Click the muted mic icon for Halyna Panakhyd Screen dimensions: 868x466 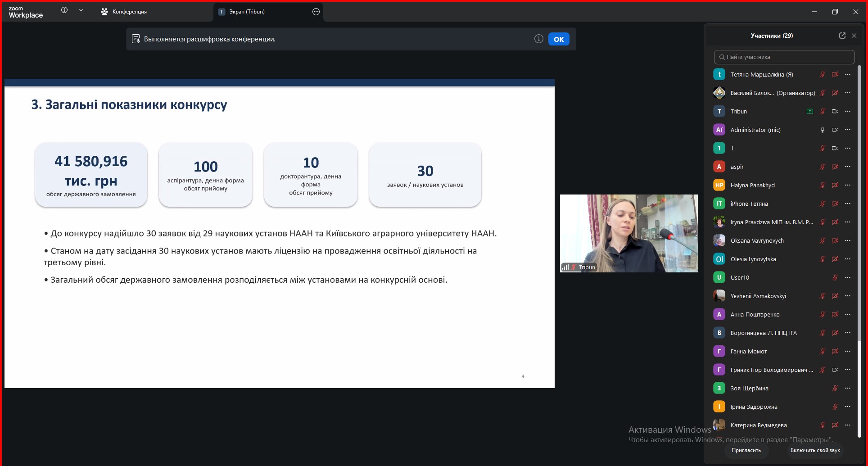tap(823, 185)
